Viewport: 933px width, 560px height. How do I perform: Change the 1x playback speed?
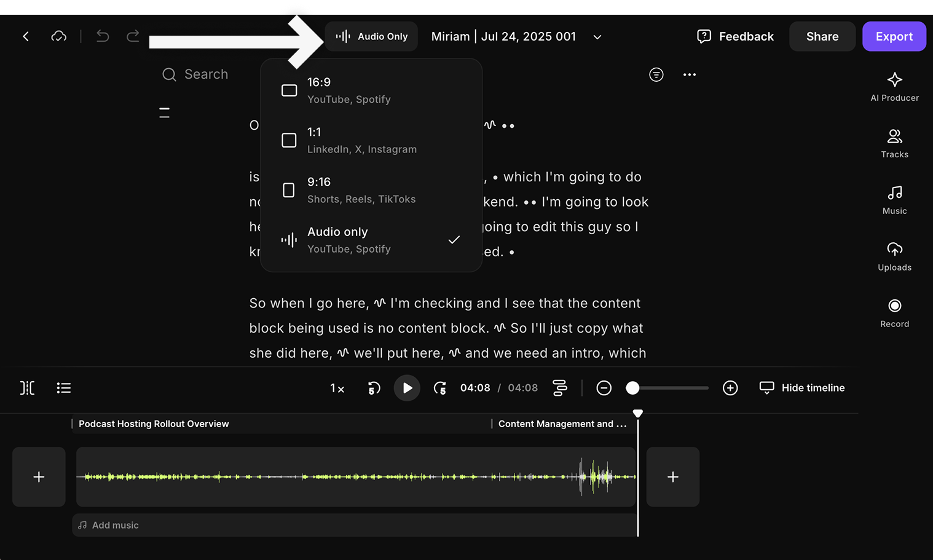(x=337, y=388)
